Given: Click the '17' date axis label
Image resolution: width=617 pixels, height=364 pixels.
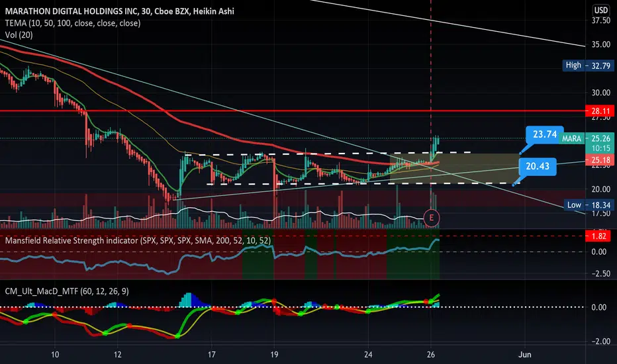Looking at the screenshot, I should pyautogui.click(x=212, y=355).
